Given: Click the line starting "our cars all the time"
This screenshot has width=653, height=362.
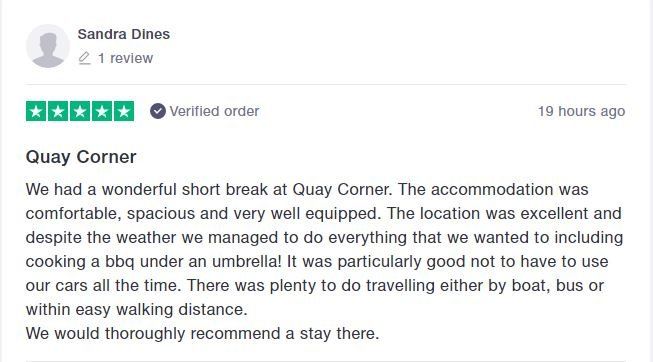Looking at the screenshot, I should [x=315, y=286].
